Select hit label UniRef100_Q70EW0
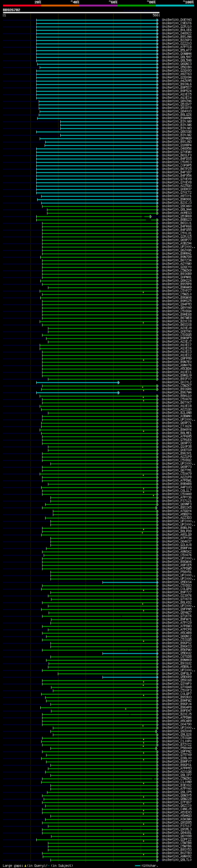This screenshot has width=197, height=868. (177, 152)
